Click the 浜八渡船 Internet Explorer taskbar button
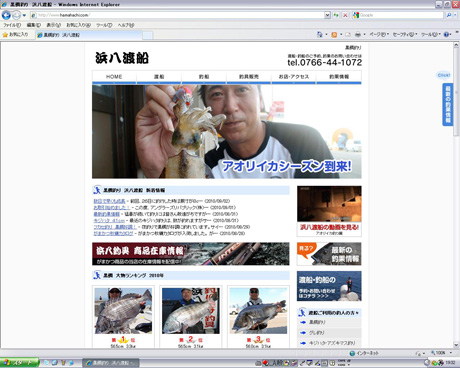Screen dimensions: 460x368 coord(111,363)
